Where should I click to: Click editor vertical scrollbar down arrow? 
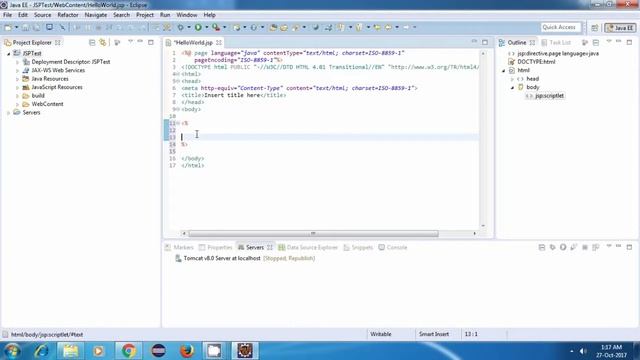point(483,225)
